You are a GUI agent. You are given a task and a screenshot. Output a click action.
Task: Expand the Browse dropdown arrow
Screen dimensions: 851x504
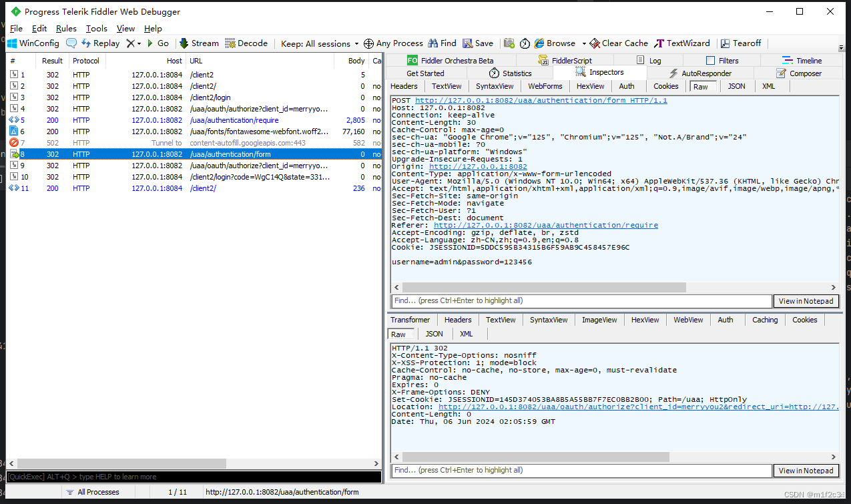[584, 43]
